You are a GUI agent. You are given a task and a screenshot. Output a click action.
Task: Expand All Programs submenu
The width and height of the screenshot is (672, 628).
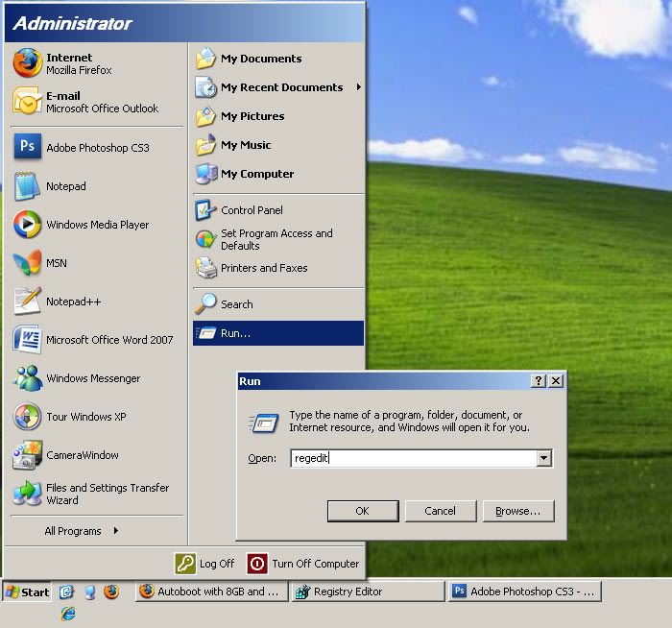(82, 531)
